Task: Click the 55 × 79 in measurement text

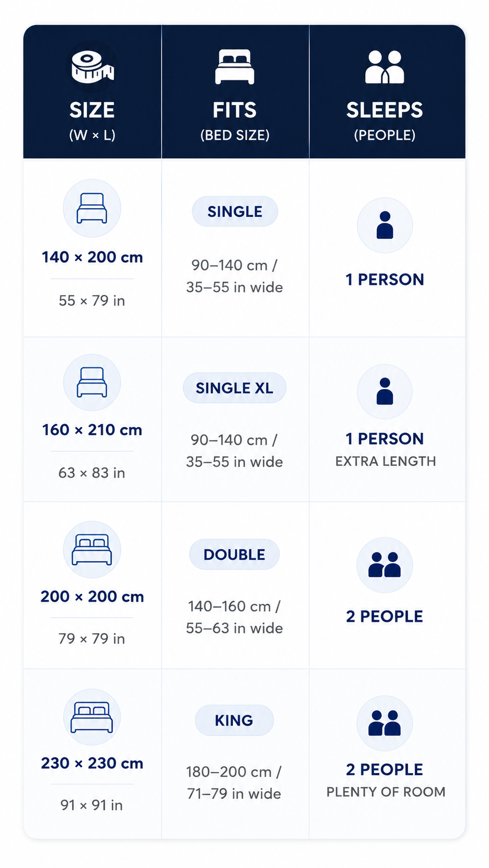Action: click(92, 301)
